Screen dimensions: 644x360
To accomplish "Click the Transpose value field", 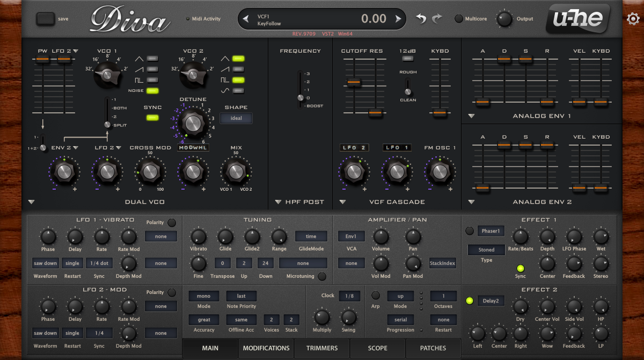I will coord(223,263).
